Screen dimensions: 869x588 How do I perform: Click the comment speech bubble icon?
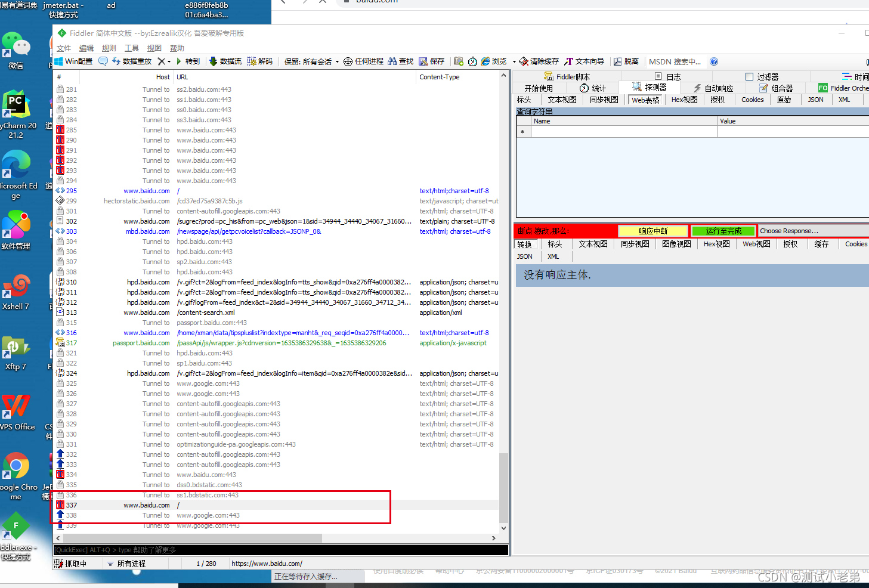(x=103, y=61)
